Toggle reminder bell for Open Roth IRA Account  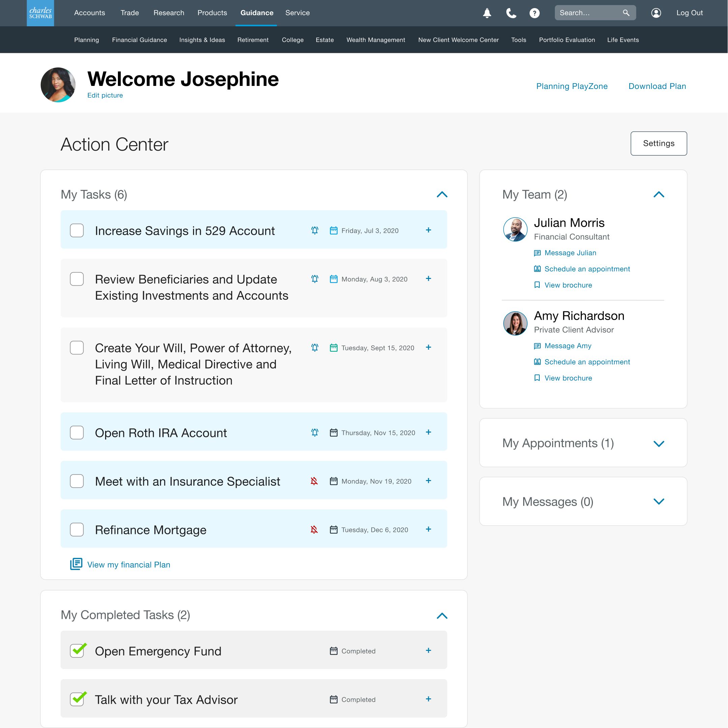tap(315, 433)
